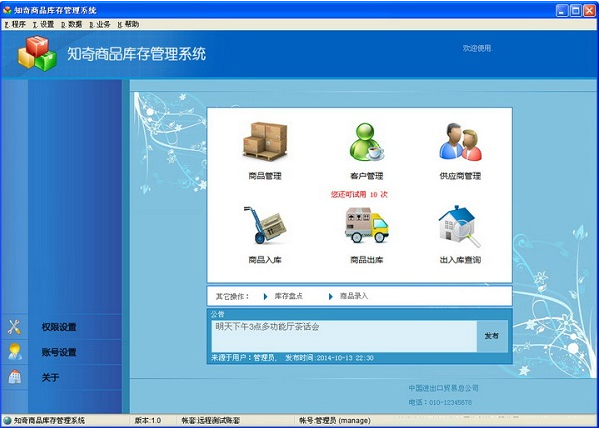Select the 权限设置 sidebar label

(x=59, y=327)
